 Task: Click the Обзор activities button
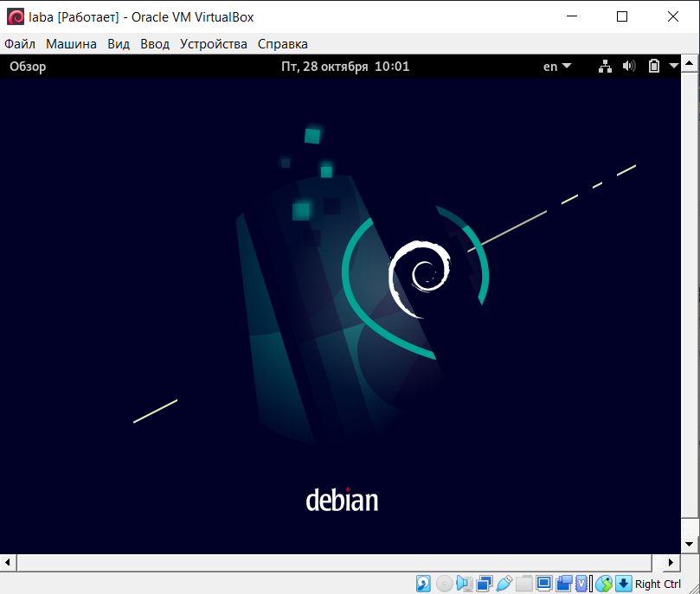pyautogui.click(x=28, y=67)
